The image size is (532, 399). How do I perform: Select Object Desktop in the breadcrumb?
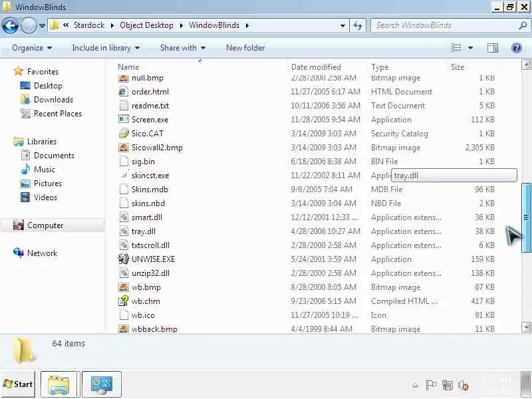[x=146, y=25]
